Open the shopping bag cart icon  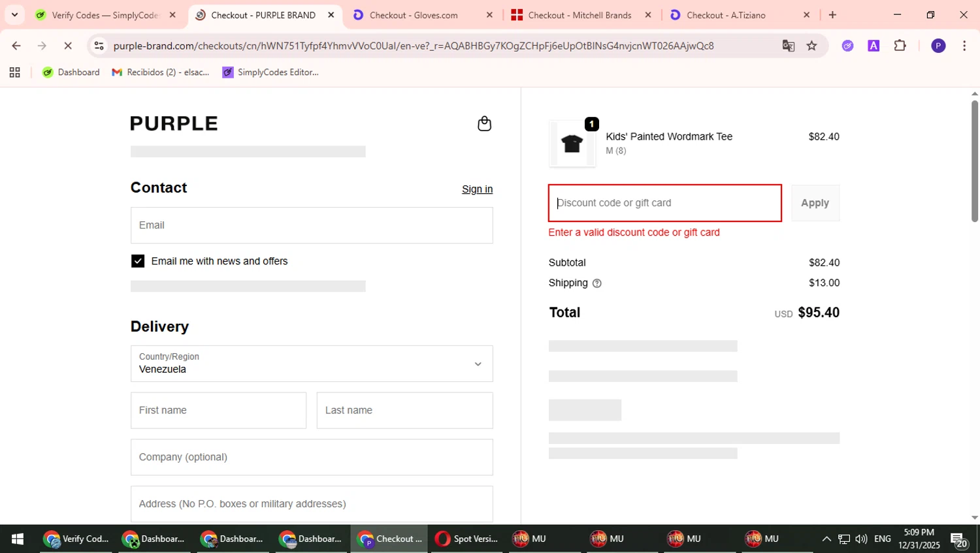point(484,124)
